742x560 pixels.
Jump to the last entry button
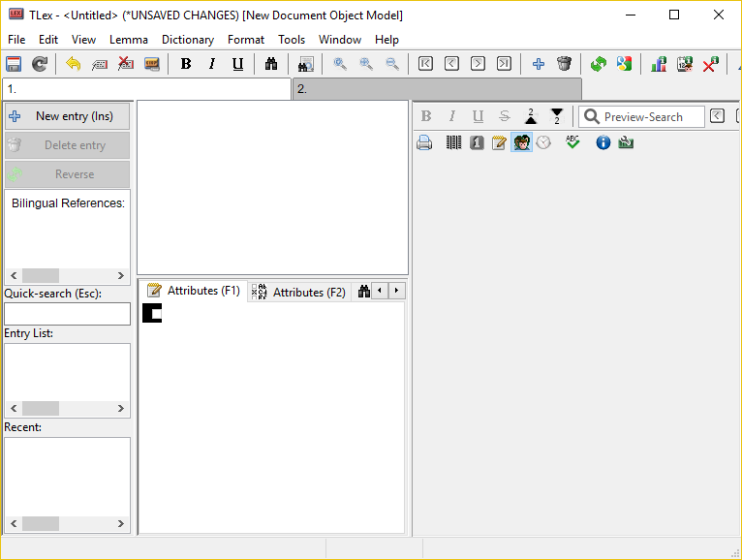504,63
